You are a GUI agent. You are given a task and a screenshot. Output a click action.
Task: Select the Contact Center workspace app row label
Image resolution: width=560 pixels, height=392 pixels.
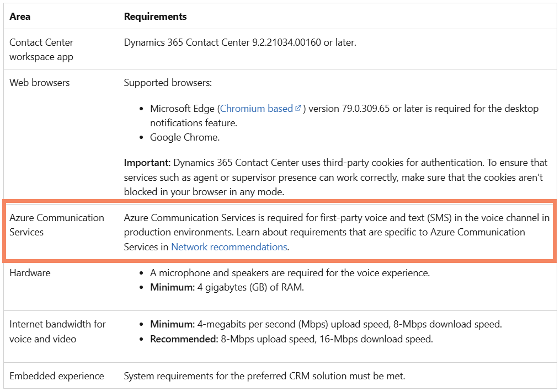point(41,49)
